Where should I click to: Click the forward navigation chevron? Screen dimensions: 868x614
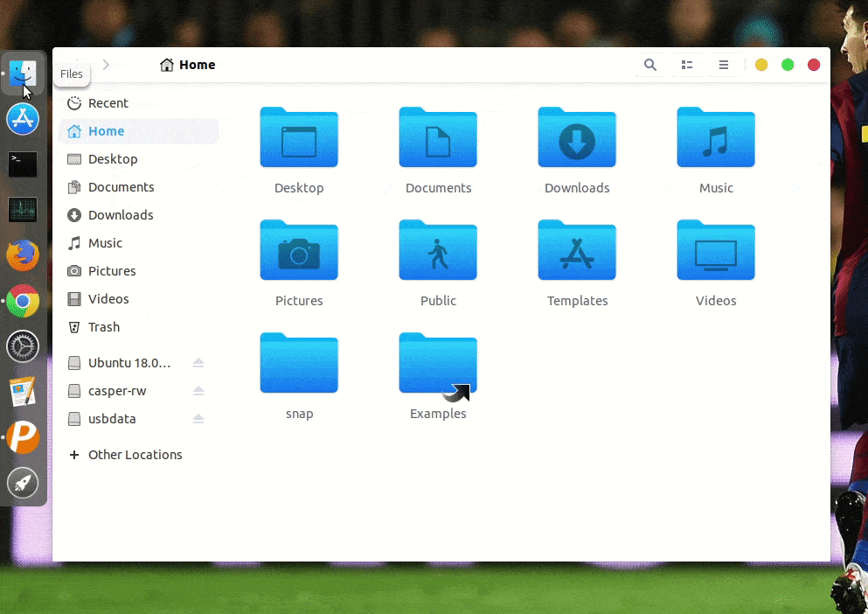pos(107,65)
